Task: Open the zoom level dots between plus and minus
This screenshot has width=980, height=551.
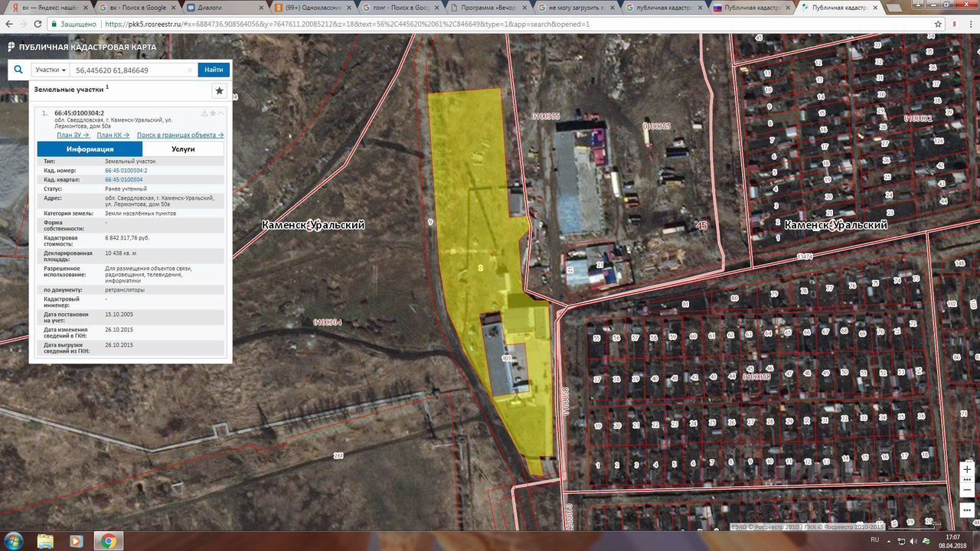Action: click(968, 480)
